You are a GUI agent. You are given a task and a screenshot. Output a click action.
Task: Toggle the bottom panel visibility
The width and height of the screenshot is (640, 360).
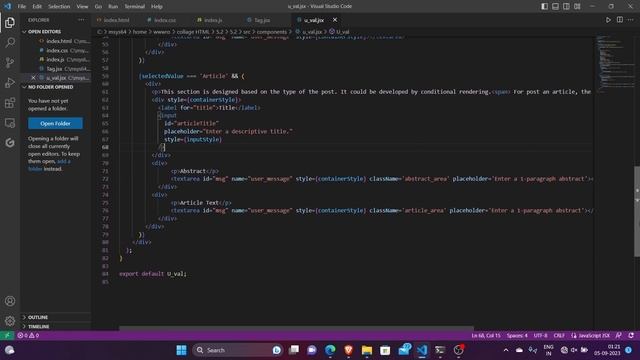(x=556, y=6)
